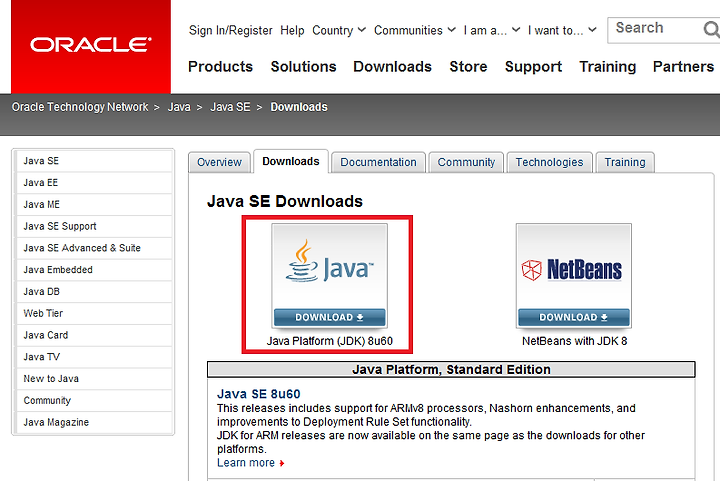Viewport: 720px width, 481px height.
Task: Open the Partners menu
Action: point(683,67)
